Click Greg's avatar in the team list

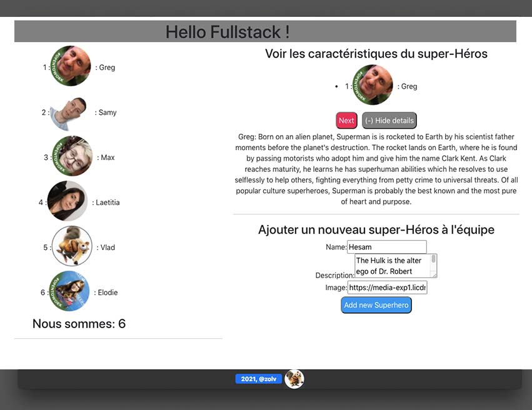71,66
